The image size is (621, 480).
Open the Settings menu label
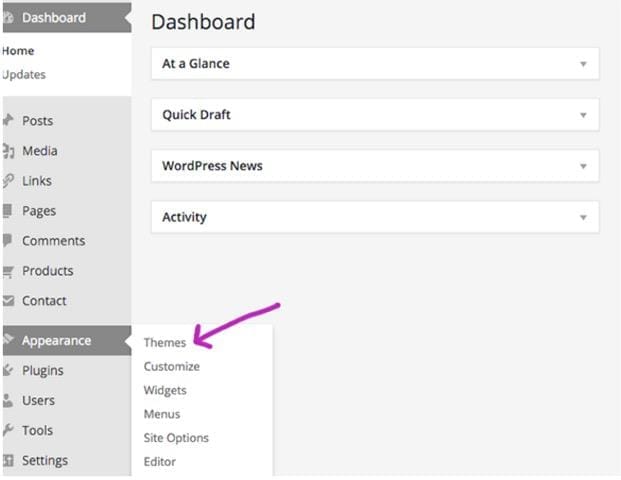(x=45, y=461)
